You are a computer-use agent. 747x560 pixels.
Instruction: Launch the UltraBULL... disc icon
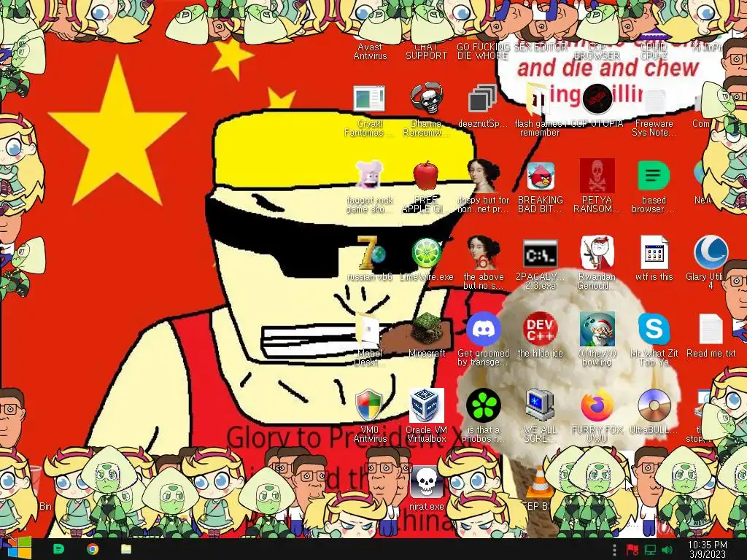pos(654,405)
